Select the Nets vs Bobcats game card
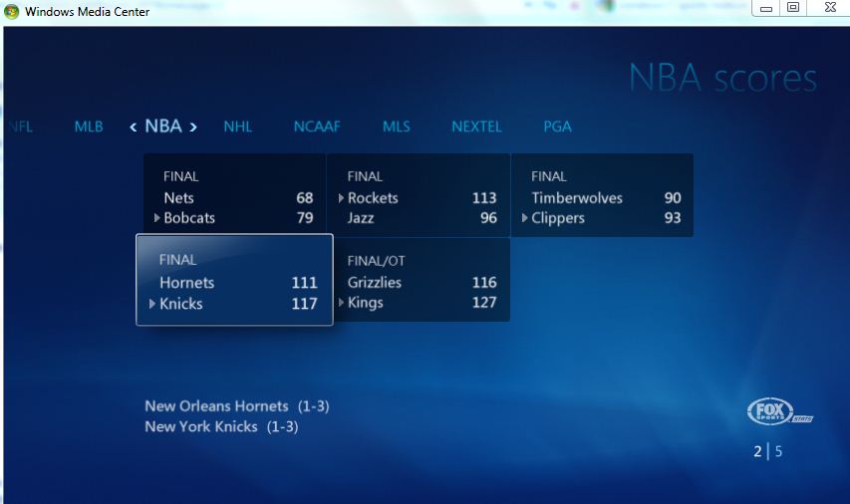This screenshot has height=504, width=850. (235, 194)
